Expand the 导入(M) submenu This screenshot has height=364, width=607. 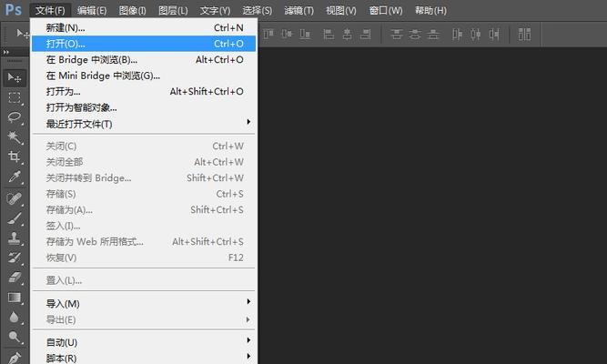click(x=144, y=304)
